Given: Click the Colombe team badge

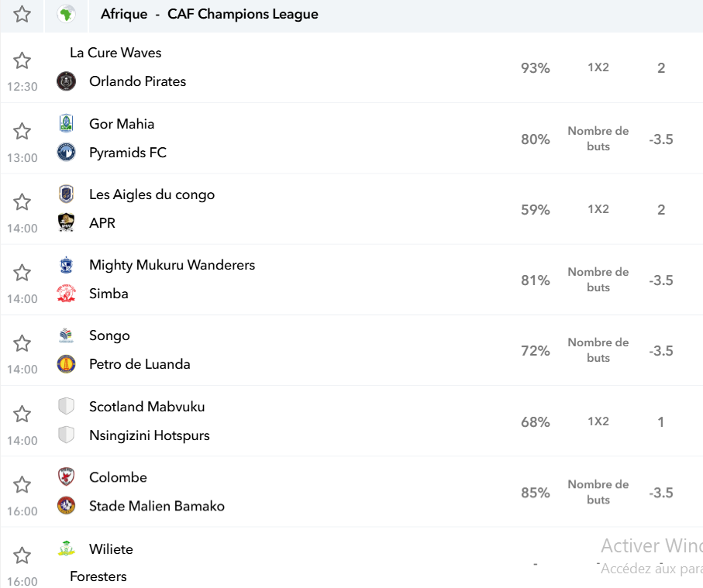Looking at the screenshot, I should (x=66, y=477).
